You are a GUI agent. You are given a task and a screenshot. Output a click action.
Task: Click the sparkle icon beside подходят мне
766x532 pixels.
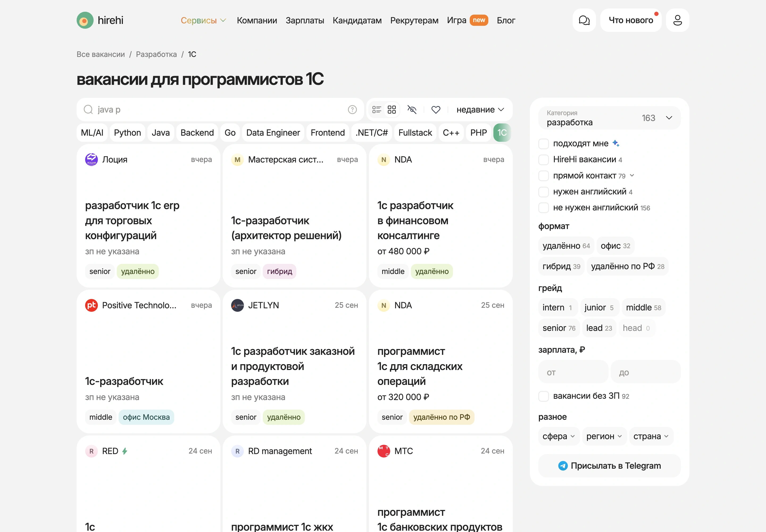616,143
